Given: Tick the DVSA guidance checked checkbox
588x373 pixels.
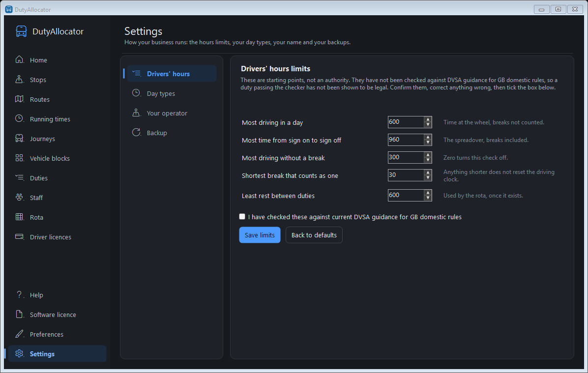Looking at the screenshot, I should click(242, 217).
